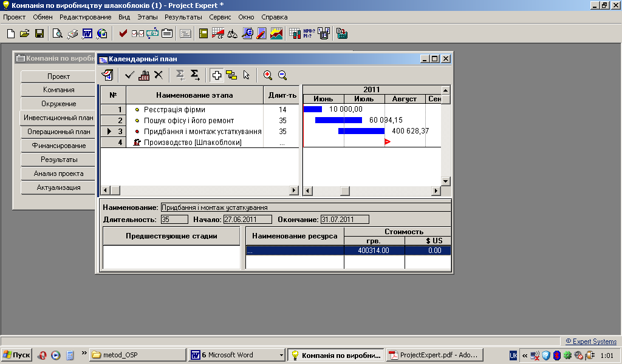Viewport: 622px width, 364px height.
Task: Open print preview magnifier page icon
Action: [x=58, y=33]
